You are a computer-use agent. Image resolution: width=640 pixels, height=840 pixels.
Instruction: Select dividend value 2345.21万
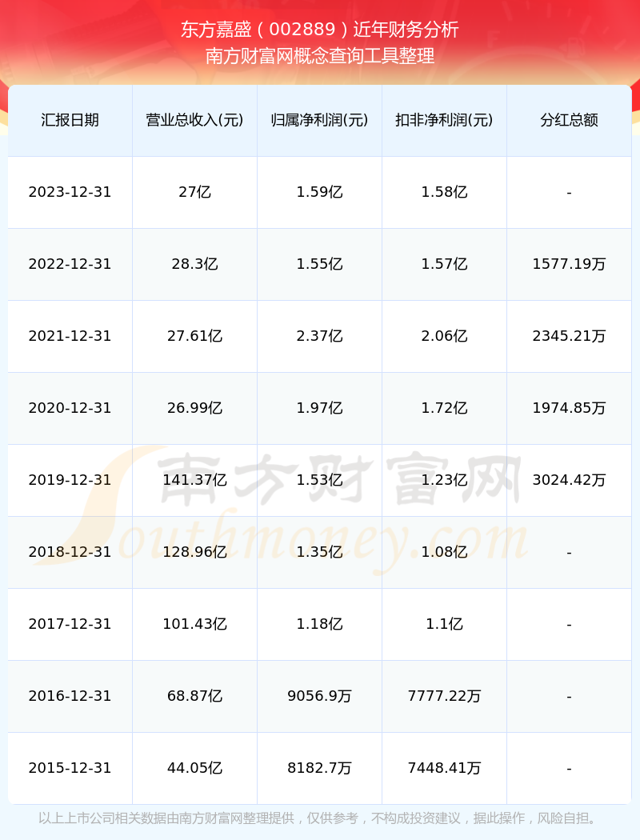(569, 336)
